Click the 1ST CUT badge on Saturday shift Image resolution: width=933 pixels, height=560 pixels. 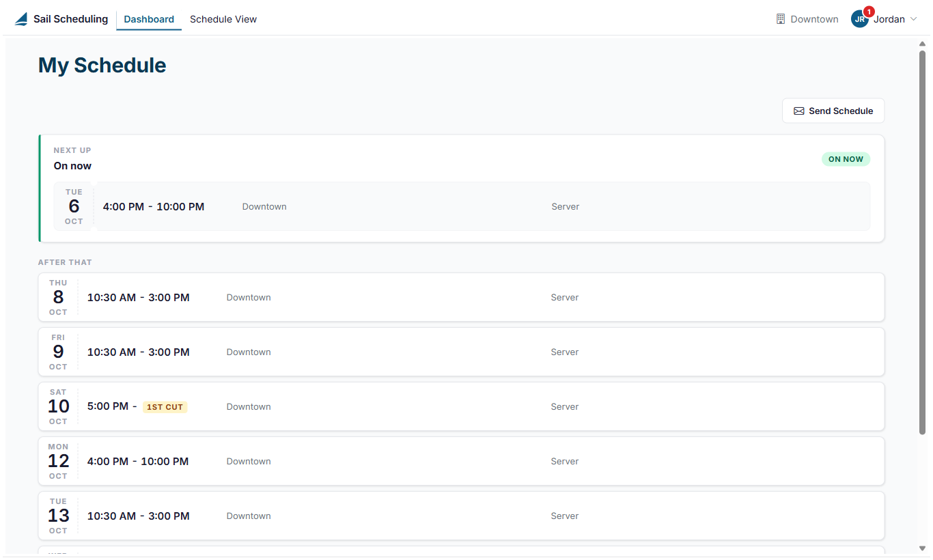pyautogui.click(x=165, y=407)
